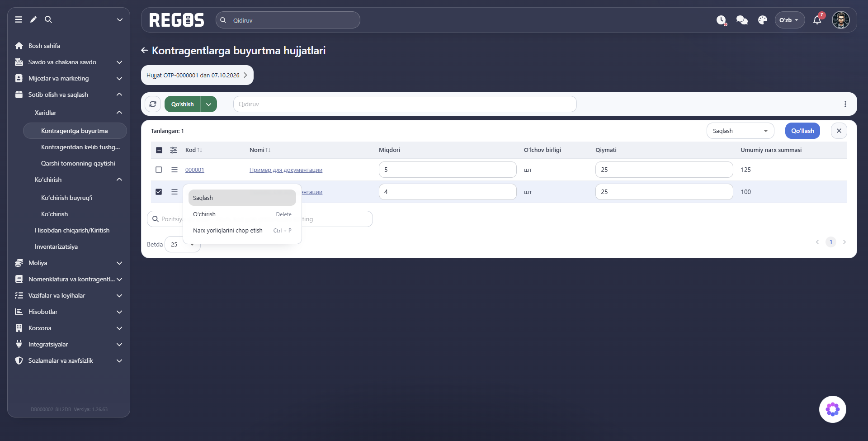This screenshot has height=441, width=868.
Task: Click page number 1 in pagination
Action: tap(831, 242)
